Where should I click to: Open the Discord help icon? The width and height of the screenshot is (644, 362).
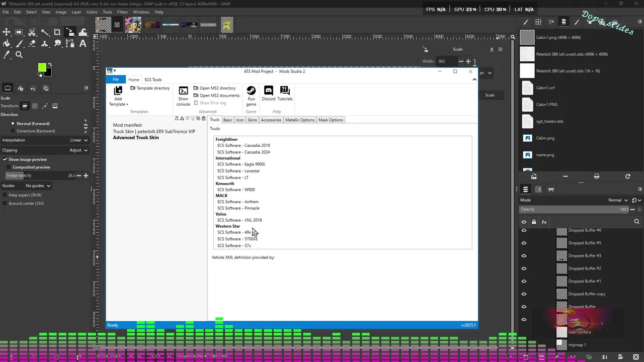click(x=269, y=90)
